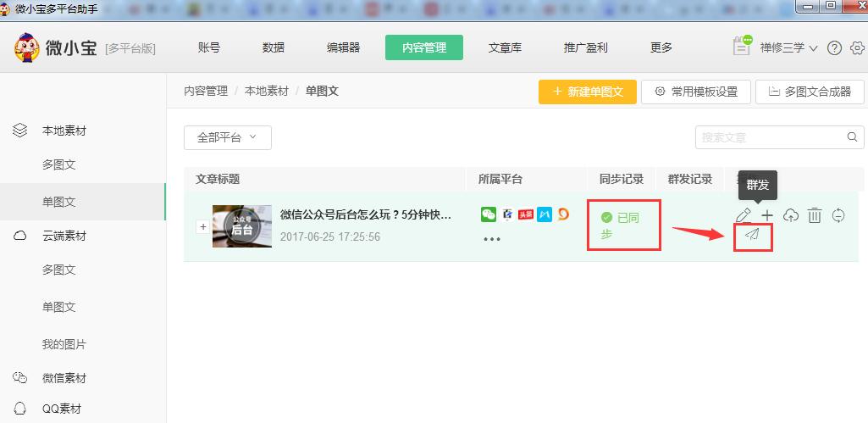Open help via the question mark icon
Image resolution: width=868 pixels, height=423 pixels.
click(x=834, y=48)
